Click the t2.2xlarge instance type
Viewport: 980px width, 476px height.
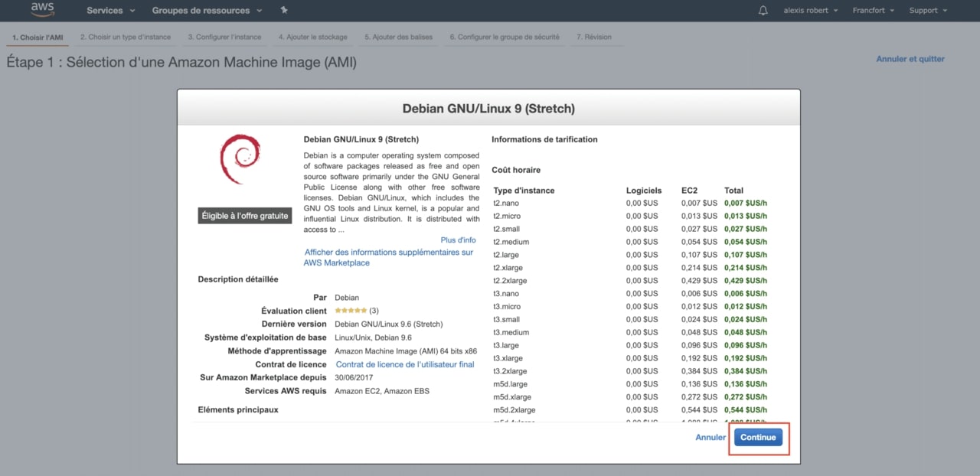510,281
